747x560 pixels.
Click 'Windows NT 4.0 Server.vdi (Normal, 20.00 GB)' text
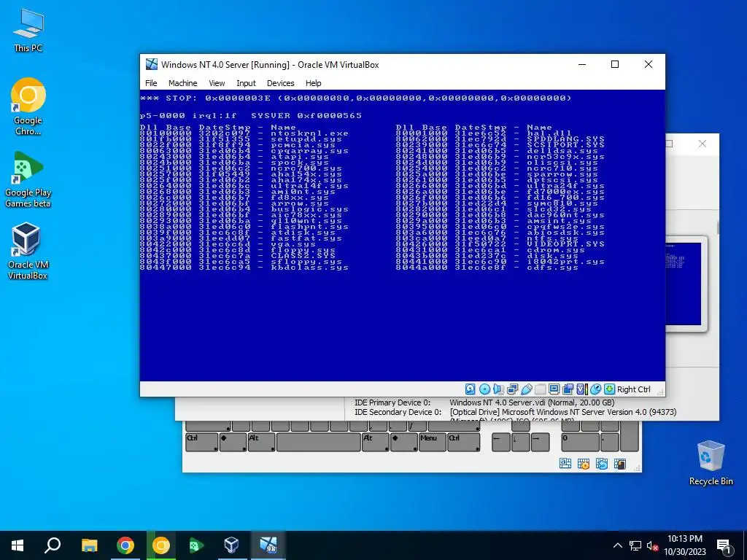pyautogui.click(x=532, y=402)
